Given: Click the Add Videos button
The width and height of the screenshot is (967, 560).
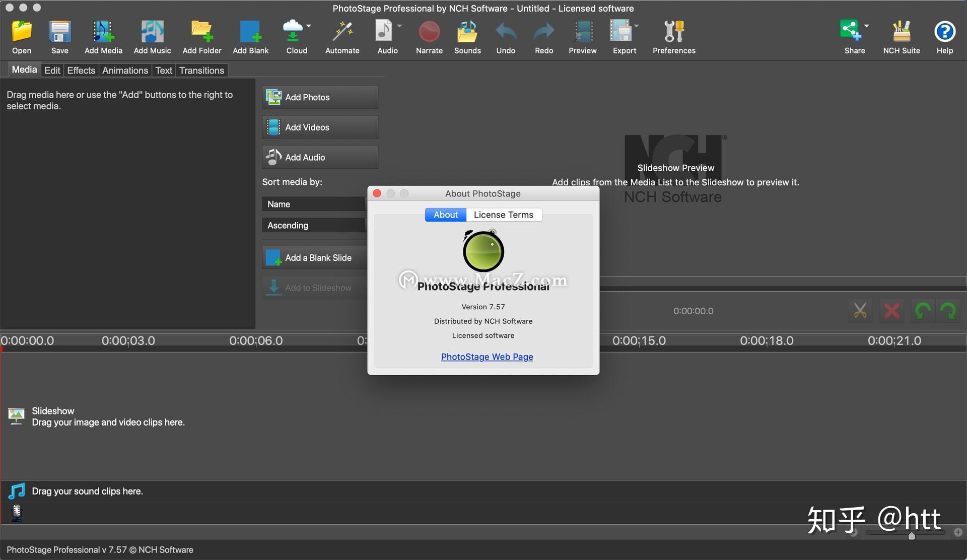Looking at the screenshot, I should click(320, 127).
